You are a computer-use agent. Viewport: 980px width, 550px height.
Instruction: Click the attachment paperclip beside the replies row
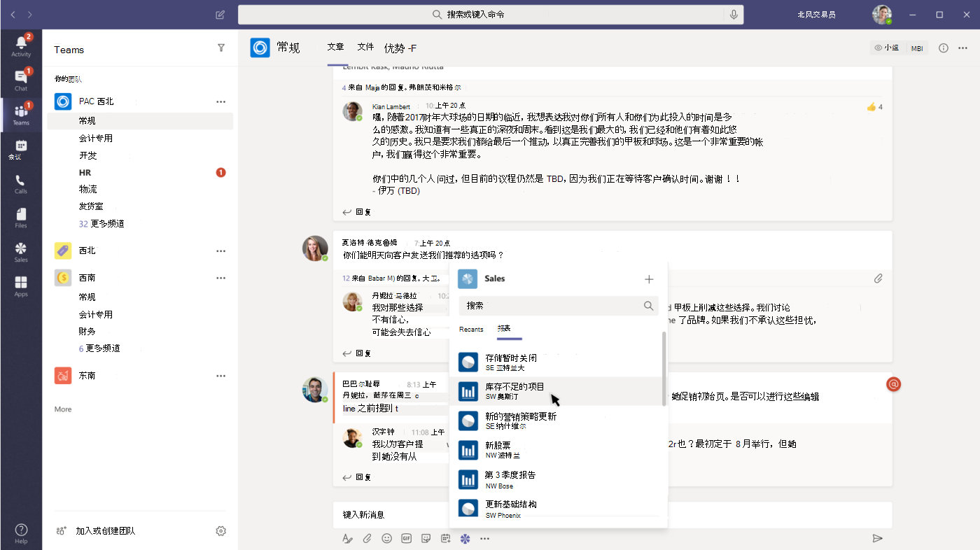(x=878, y=278)
